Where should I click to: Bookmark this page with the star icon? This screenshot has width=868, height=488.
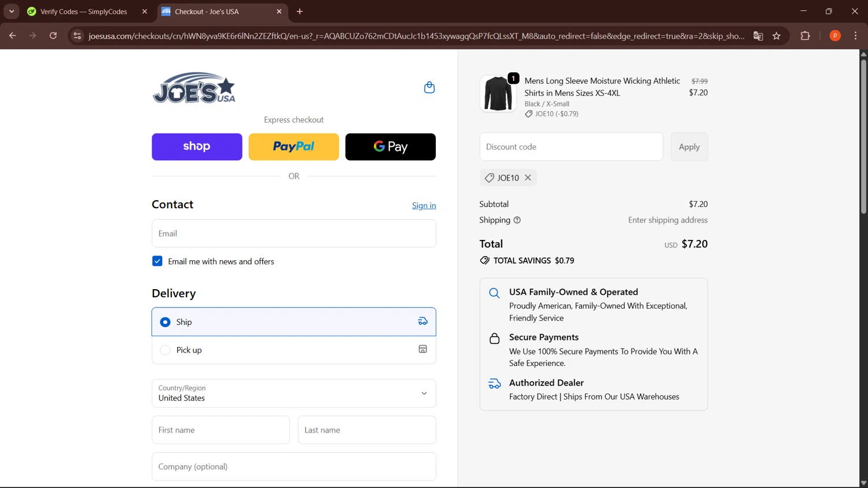pyautogui.click(x=777, y=36)
